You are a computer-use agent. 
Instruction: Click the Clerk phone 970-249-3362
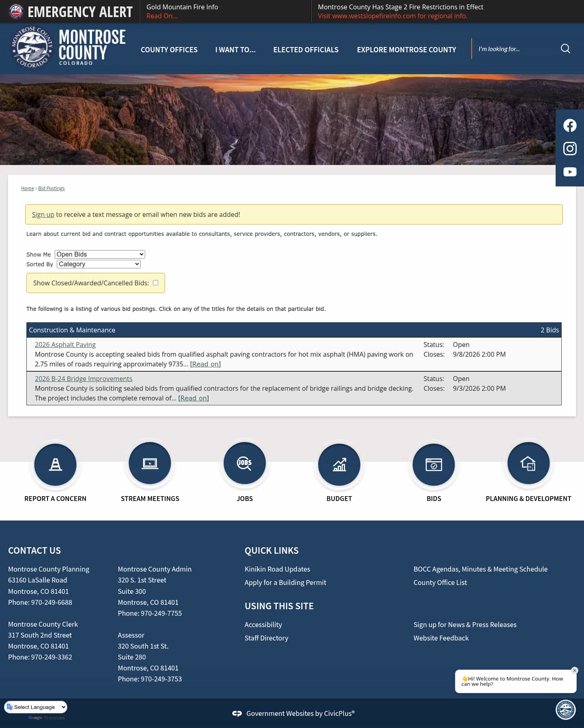tap(52, 657)
